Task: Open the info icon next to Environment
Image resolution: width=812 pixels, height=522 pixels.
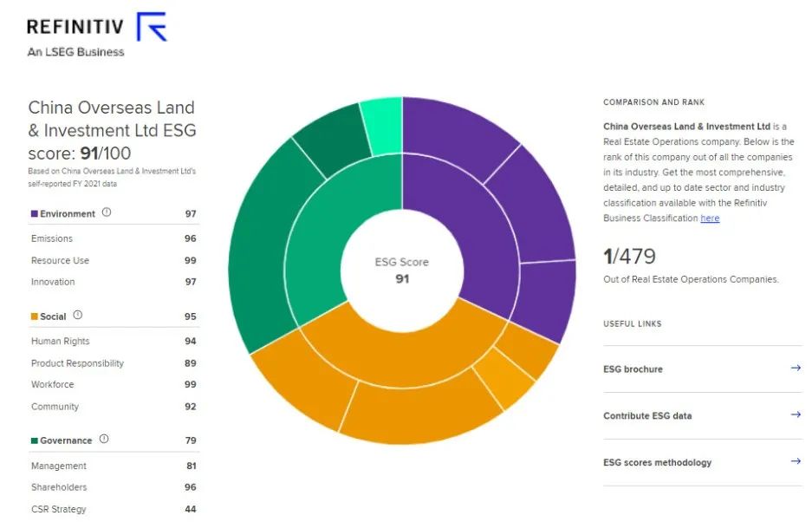Action: tap(107, 212)
